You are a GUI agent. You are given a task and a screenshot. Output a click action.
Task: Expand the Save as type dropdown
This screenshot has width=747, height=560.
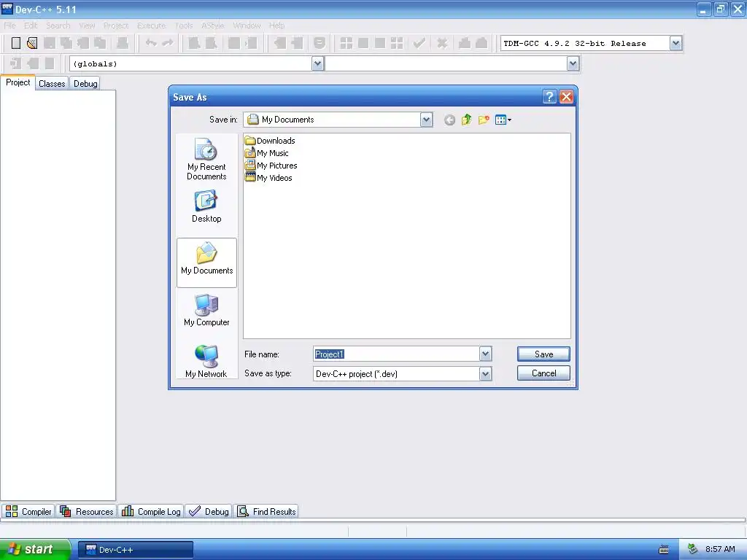click(x=485, y=374)
